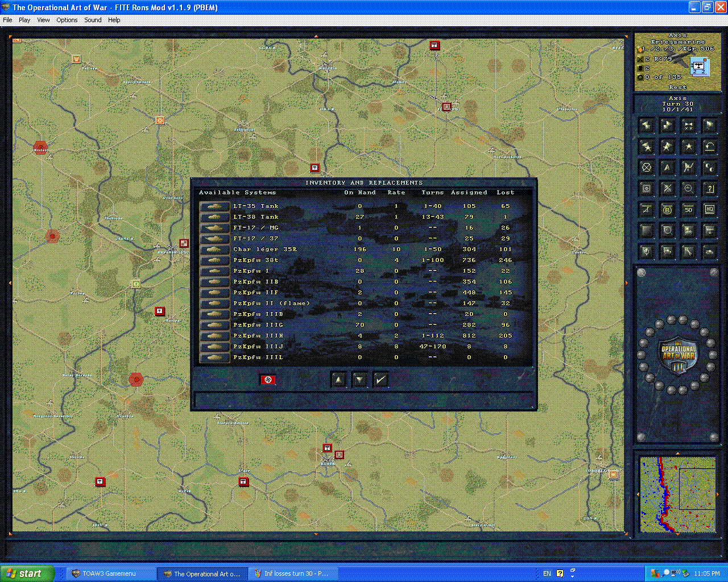Click the flag icon in the control panel
The image size is (728, 582).
709,126
